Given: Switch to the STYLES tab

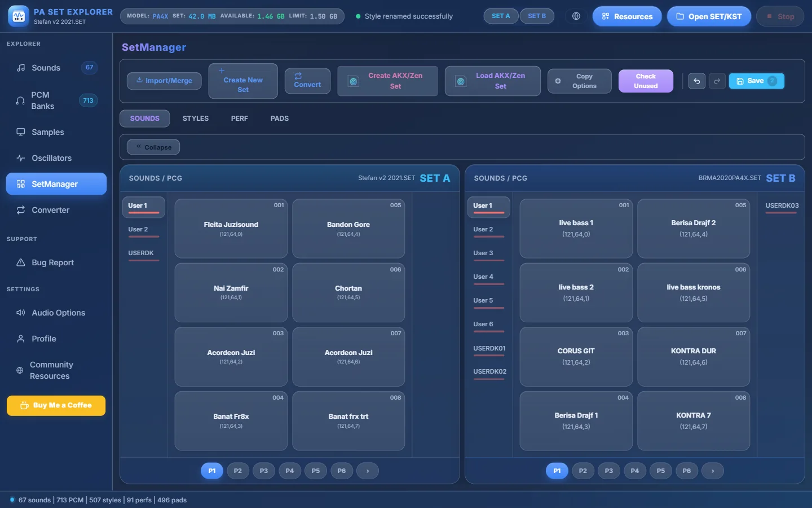Looking at the screenshot, I should 196,119.
